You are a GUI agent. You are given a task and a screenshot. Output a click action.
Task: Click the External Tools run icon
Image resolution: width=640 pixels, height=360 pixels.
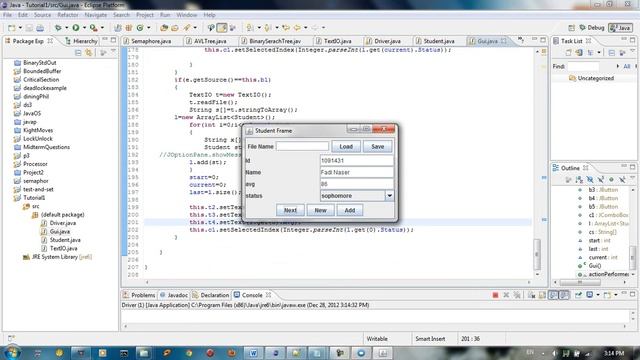(x=93, y=28)
